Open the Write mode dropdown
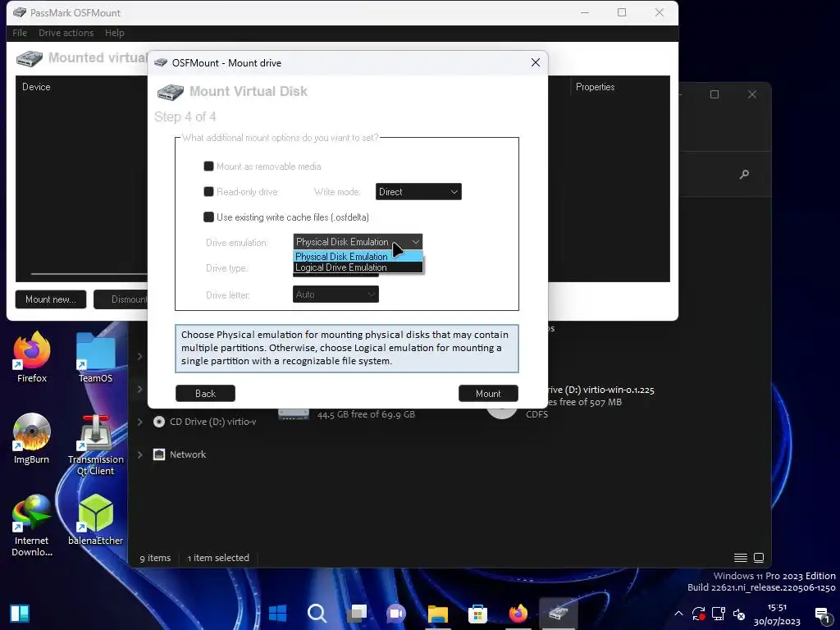Screen dimensions: 840x630 click(x=418, y=192)
